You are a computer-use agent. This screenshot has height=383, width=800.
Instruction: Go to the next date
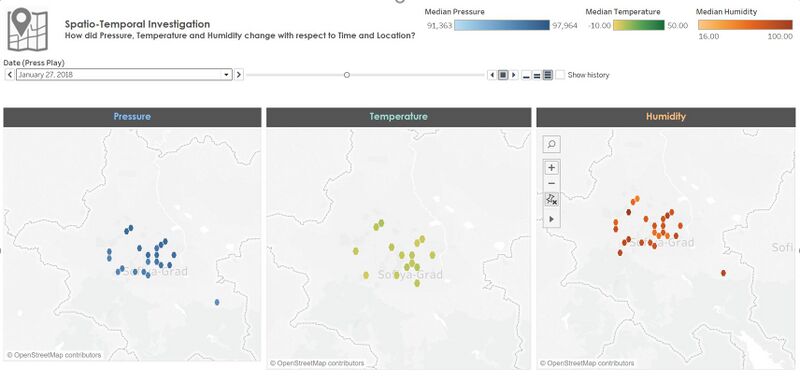[239, 74]
